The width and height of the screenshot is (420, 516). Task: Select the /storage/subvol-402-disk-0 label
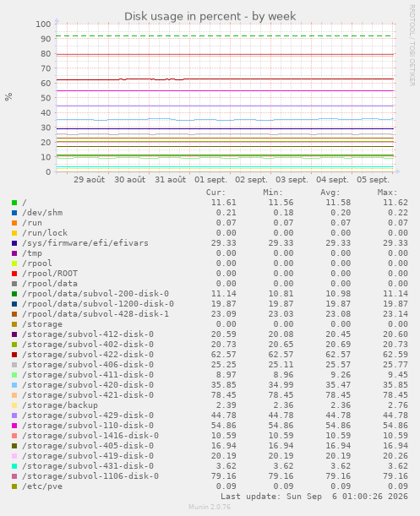click(88, 345)
